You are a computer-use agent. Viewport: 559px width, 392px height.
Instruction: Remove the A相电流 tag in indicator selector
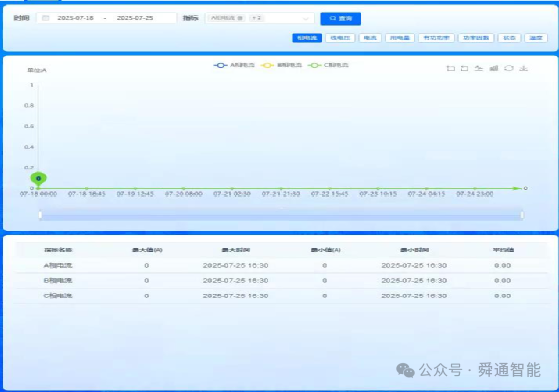(240, 18)
